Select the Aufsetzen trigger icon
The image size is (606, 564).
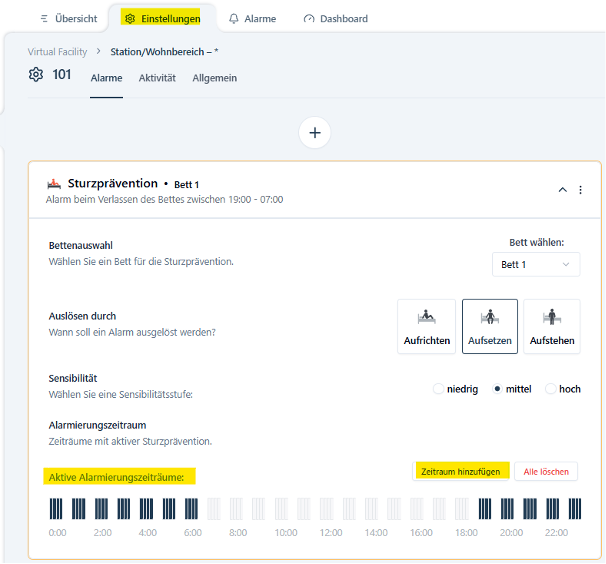[490, 326]
